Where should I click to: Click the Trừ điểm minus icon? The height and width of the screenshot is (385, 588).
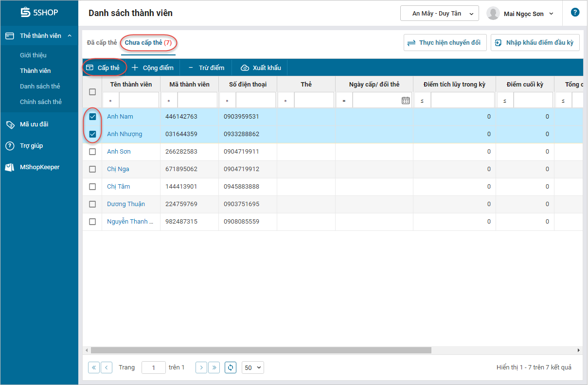pos(191,68)
